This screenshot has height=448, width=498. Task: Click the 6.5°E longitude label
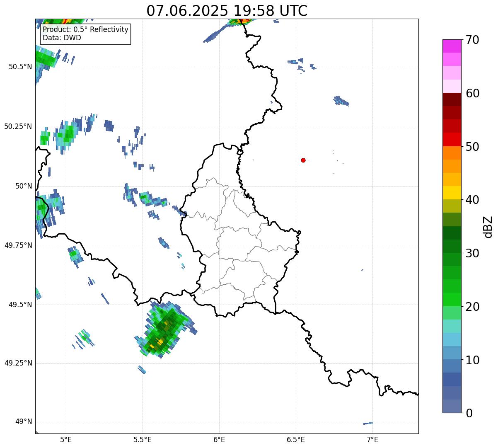pyautogui.click(x=296, y=439)
